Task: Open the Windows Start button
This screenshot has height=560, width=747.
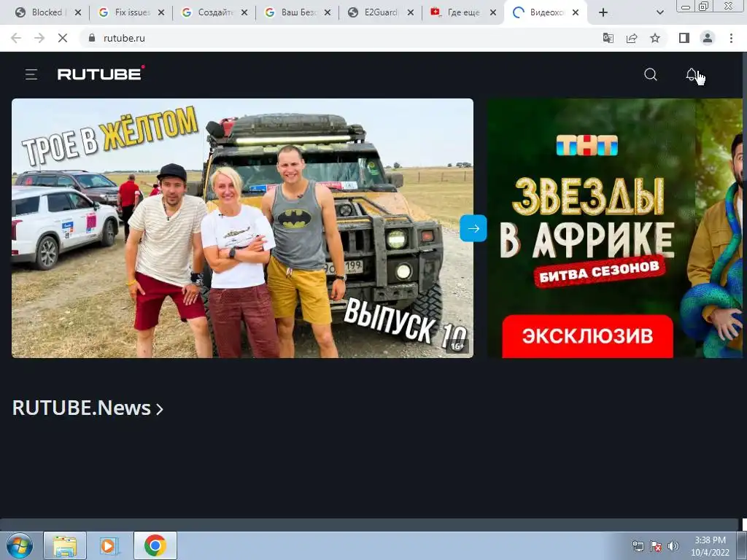Action: pos(20,545)
